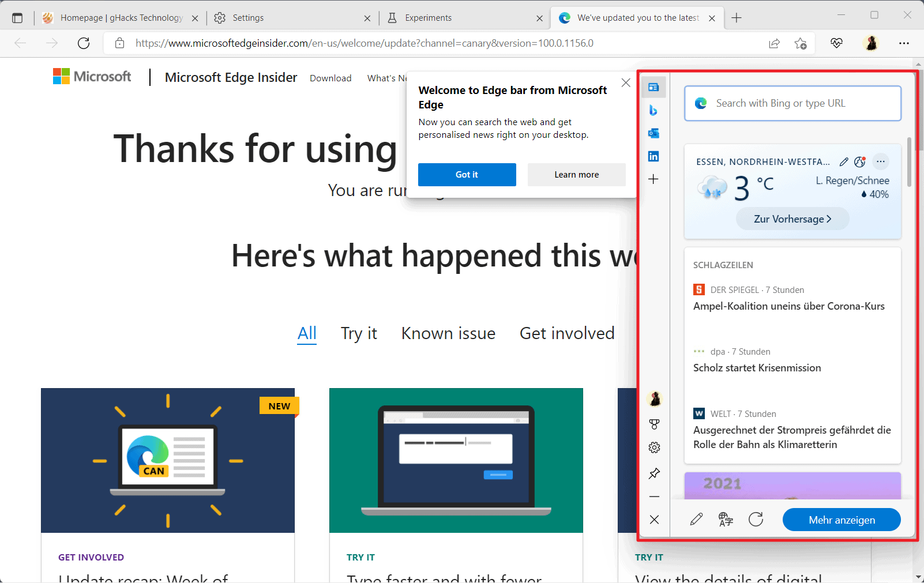This screenshot has width=924, height=583.
Task: Pin the Edge bar using the pin icon
Action: click(654, 473)
